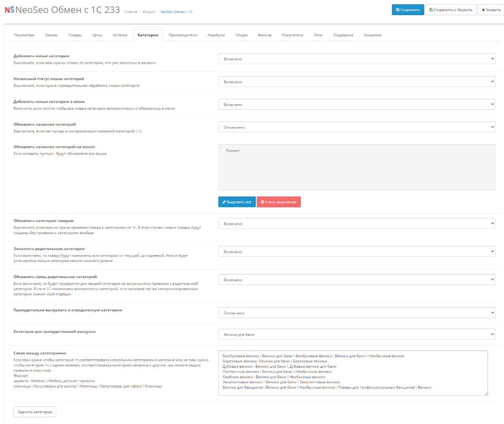
Task: Save settings with Сохранить button
Action: click(x=408, y=10)
